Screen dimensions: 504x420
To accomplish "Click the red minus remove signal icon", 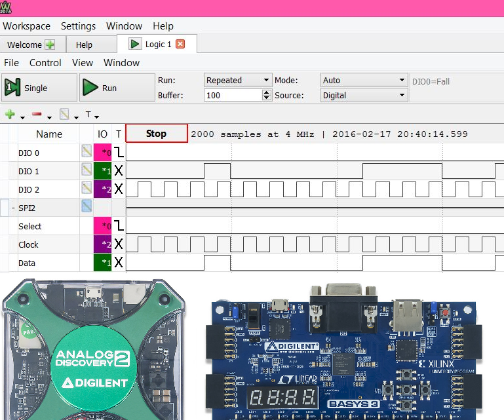I will pos(37,114).
